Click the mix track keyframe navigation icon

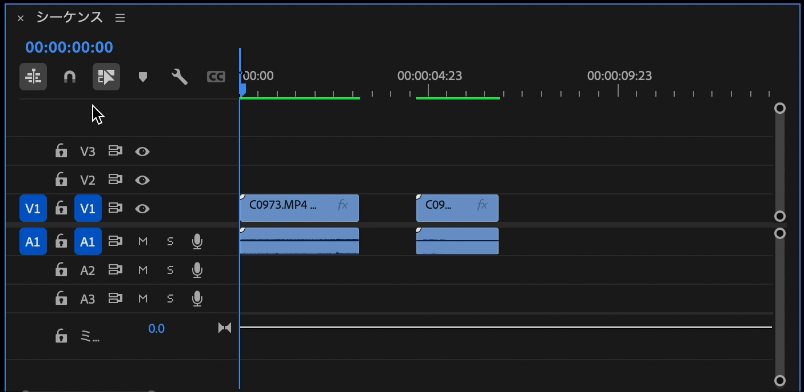[225, 327]
